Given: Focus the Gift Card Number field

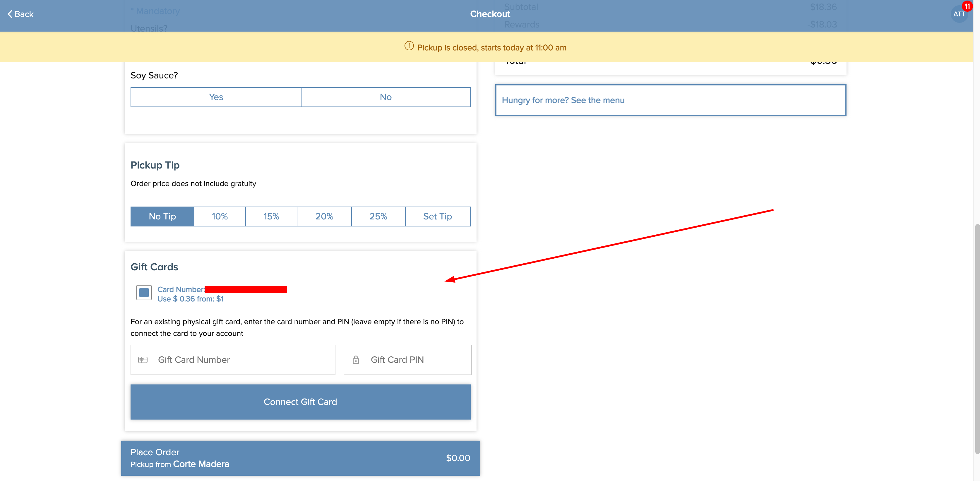Looking at the screenshot, I should 233,360.
